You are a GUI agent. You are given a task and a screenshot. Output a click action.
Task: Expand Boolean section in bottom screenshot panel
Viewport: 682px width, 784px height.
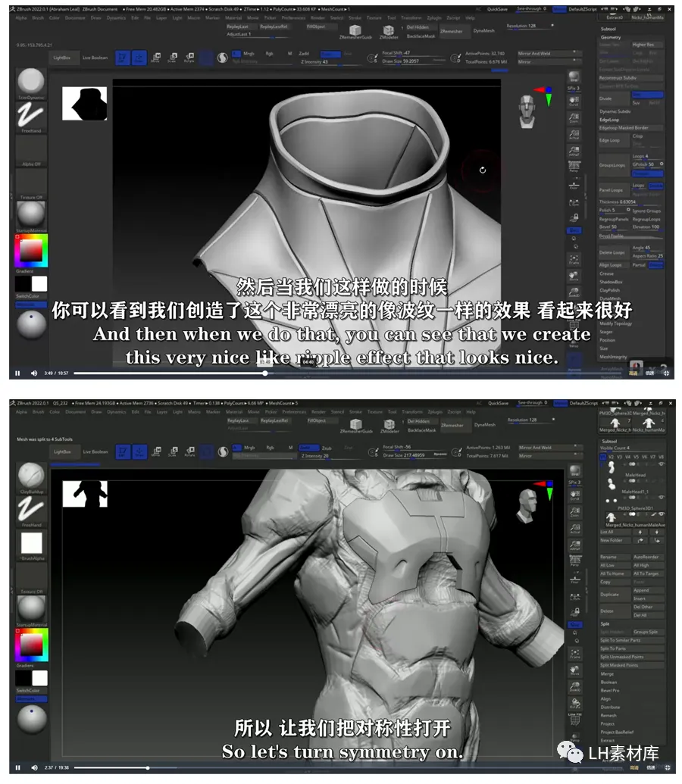(608, 682)
